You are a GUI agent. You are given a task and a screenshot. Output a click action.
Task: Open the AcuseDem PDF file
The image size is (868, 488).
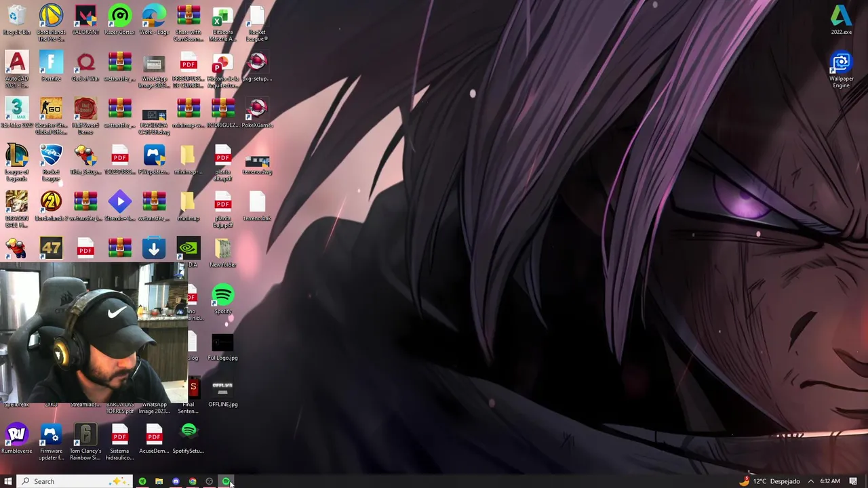coord(154,439)
